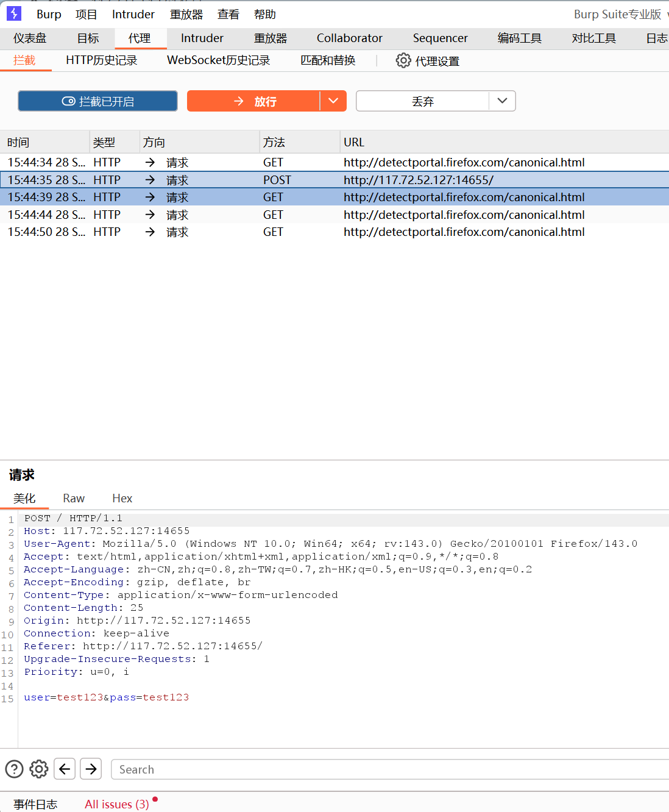Open the WebSocket历史记录 sub-tab
The height and width of the screenshot is (812, 669).
click(x=219, y=60)
